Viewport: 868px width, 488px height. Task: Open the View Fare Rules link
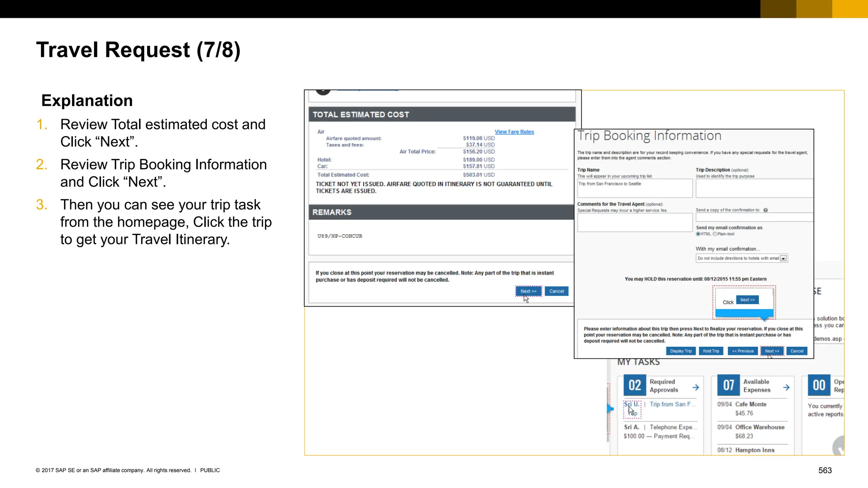coord(514,132)
